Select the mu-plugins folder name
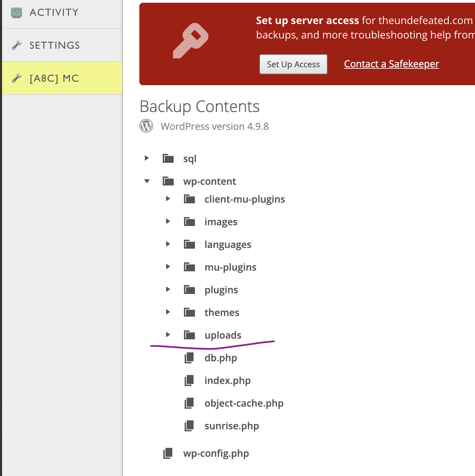Screen dimensions: 475x476 pyautogui.click(x=231, y=267)
